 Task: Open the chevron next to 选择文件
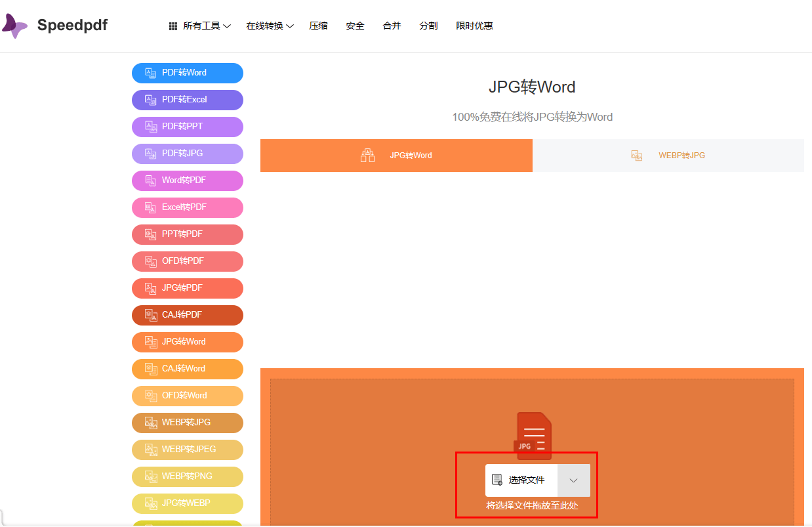[x=573, y=480]
